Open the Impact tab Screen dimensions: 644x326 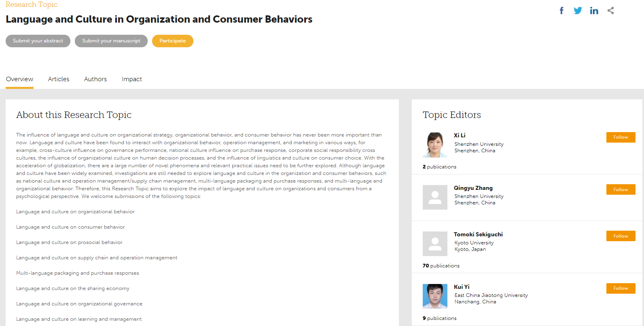[132, 79]
